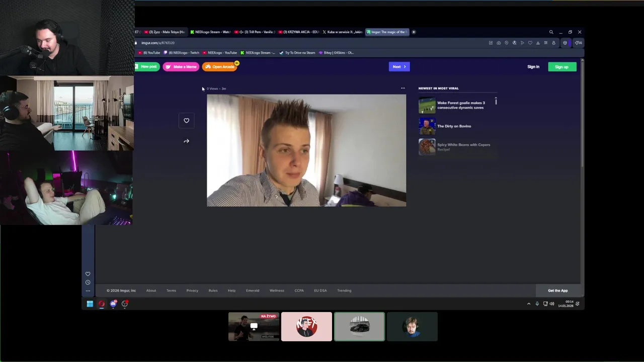This screenshot has width=644, height=362.
Task: Click the snapshot camera icon in address bar
Action: [499, 43]
